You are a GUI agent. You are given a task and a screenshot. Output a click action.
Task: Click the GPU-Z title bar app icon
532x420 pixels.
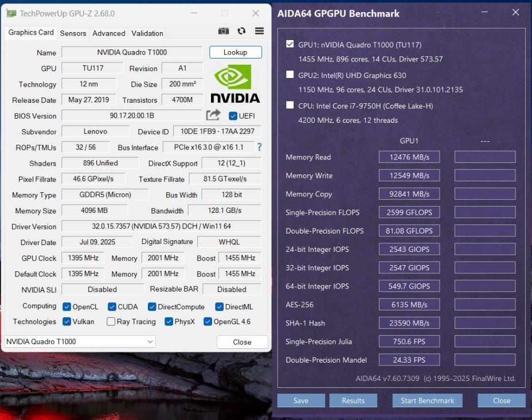[11, 13]
